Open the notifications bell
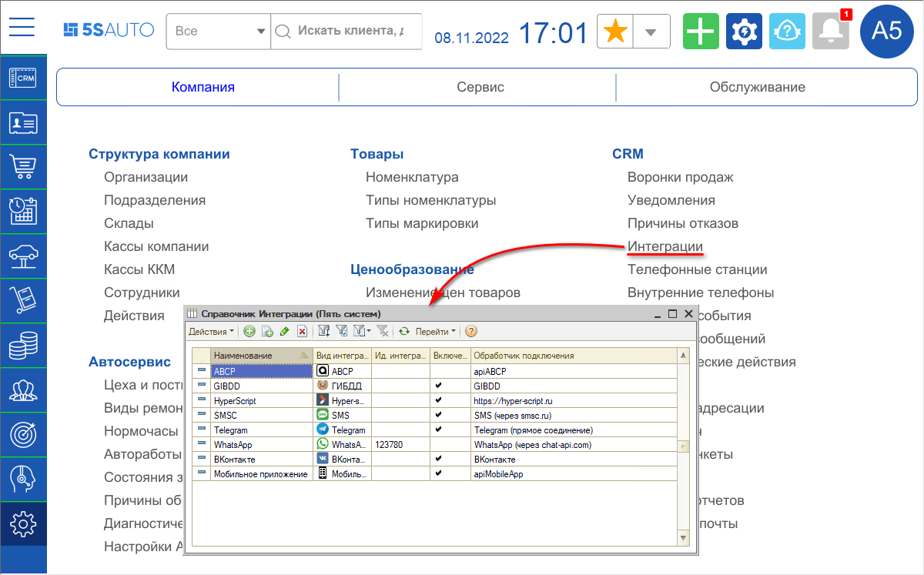 (830, 32)
